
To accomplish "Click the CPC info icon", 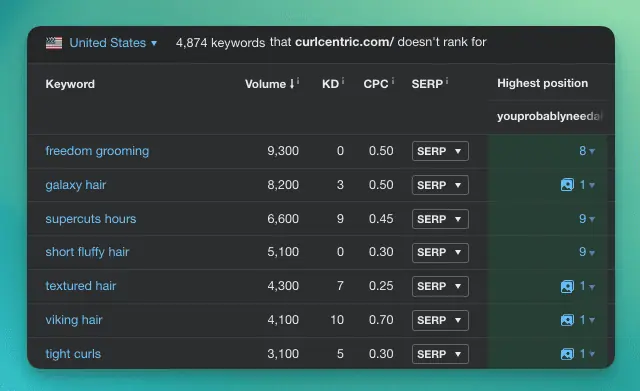I will [393, 81].
